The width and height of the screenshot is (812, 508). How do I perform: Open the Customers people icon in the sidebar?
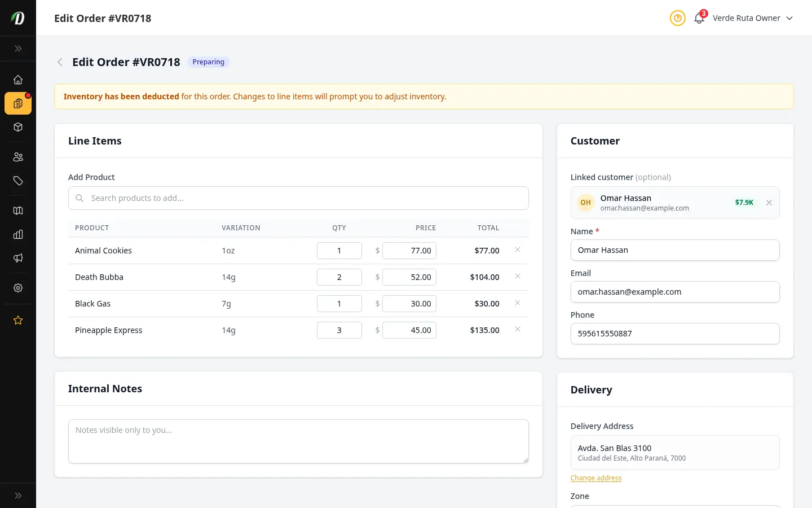coord(18,157)
